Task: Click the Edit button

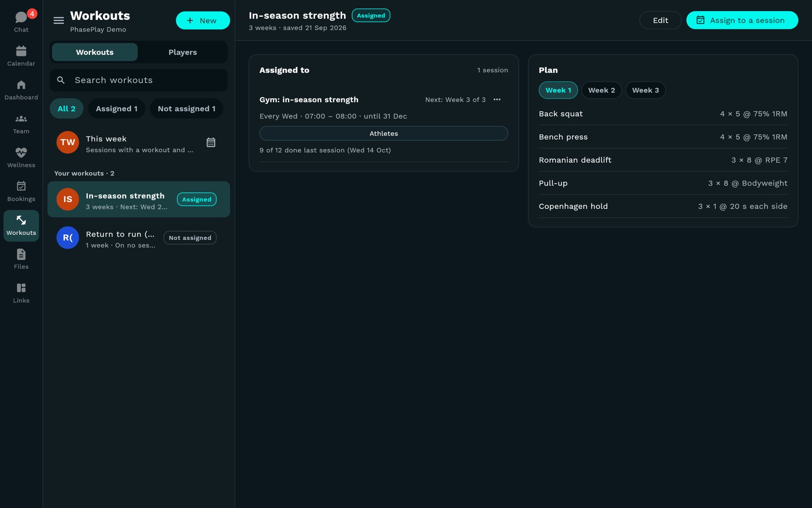Action: pyautogui.click(x=660, y=20)
